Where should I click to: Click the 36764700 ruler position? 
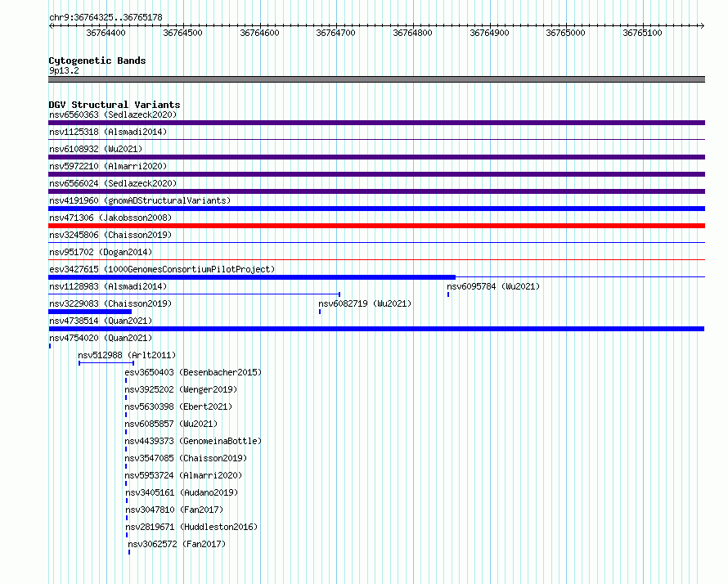coord(335,33)
